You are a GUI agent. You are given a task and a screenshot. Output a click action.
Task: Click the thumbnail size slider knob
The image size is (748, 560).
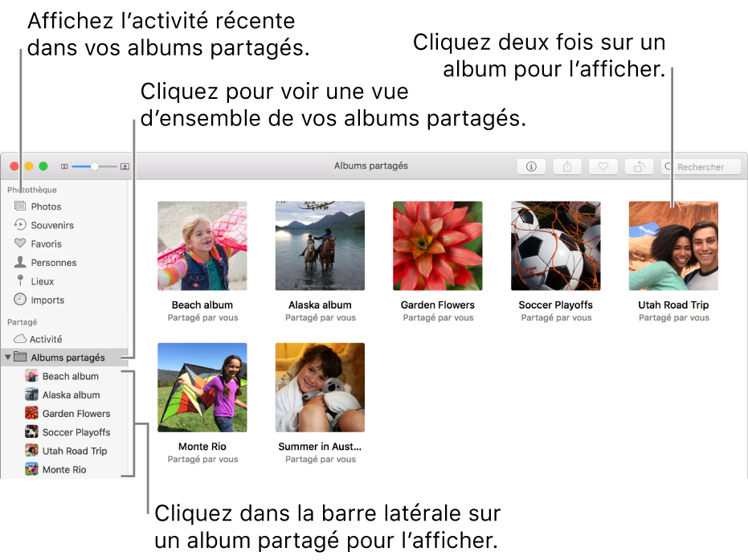click(x=95, y=166)
